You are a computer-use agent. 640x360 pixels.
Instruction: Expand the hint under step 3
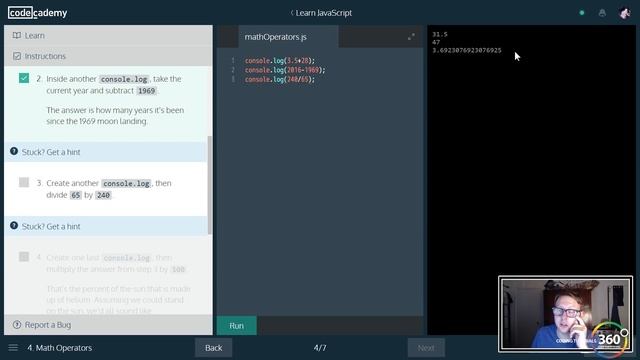(x=106, y=226)
